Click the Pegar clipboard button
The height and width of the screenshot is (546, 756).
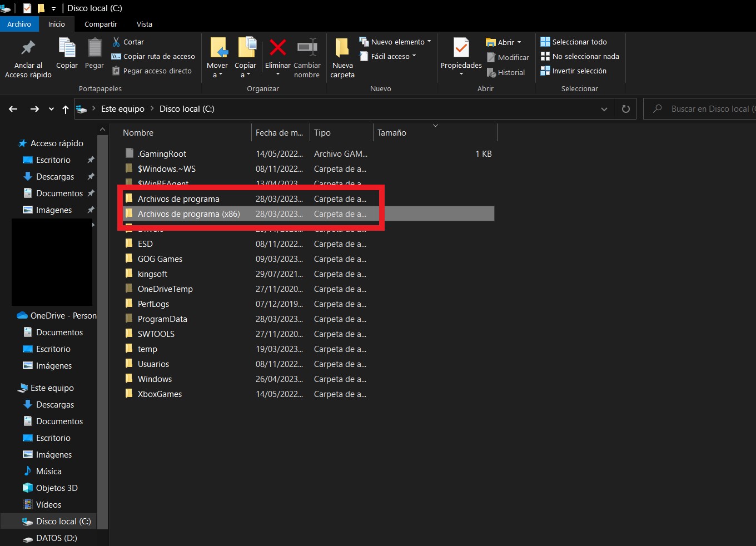(x=94, y=54)
